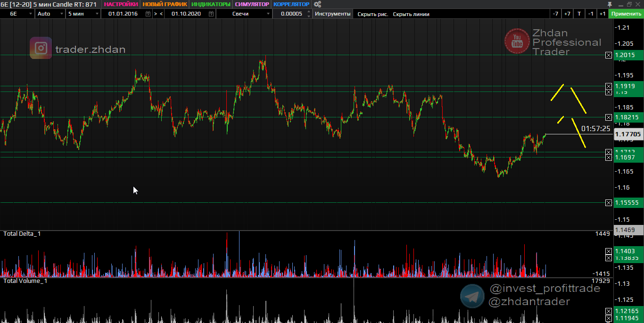
Task: Delete the 1.15555 horizontal level
Action: click(609, 203)
